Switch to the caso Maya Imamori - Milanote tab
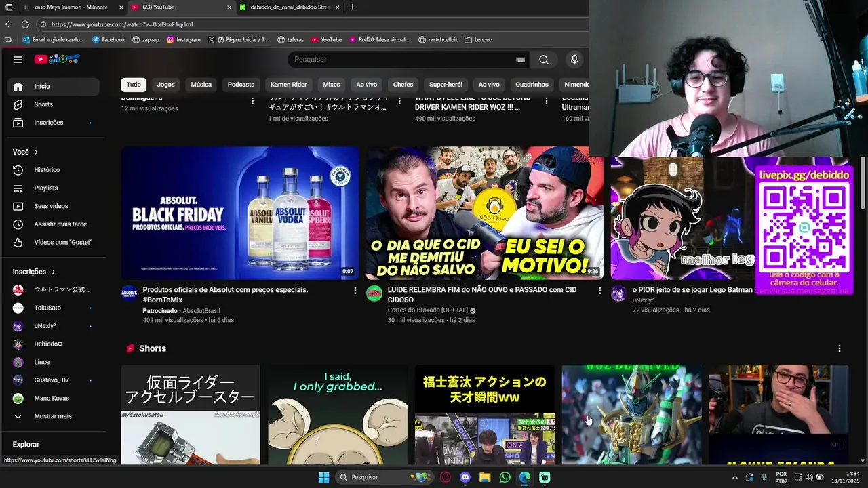Viewport: 868px width, 488px height. (x=71, y=7)
